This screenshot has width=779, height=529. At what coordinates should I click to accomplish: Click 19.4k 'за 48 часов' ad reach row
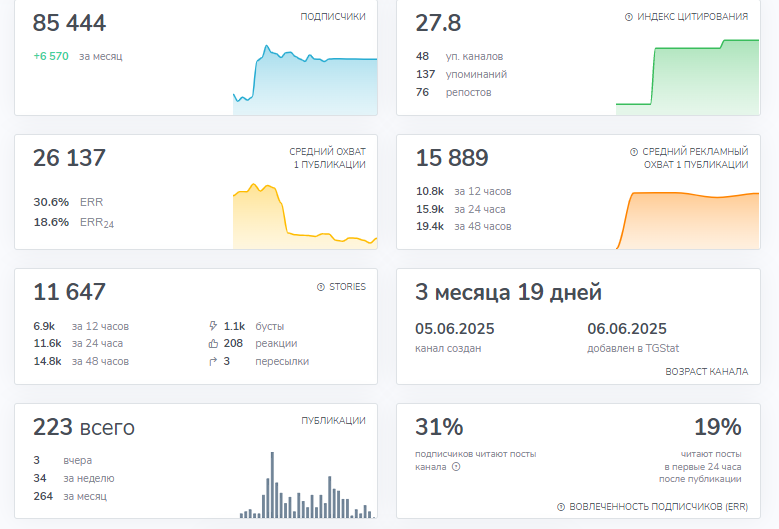coord(464,226)
